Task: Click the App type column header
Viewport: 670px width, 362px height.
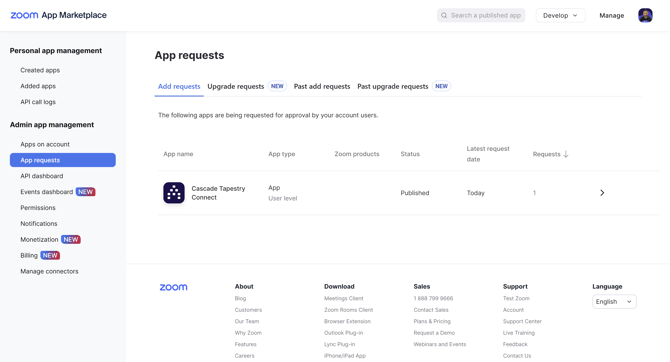Action: point(282,154)
